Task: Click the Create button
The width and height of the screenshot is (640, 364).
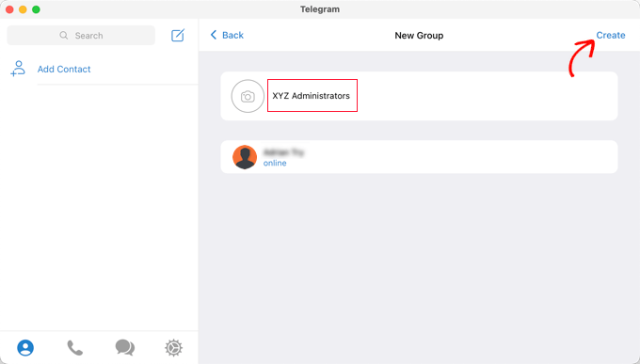Action: pyautogui.click(x=611, y=35)
